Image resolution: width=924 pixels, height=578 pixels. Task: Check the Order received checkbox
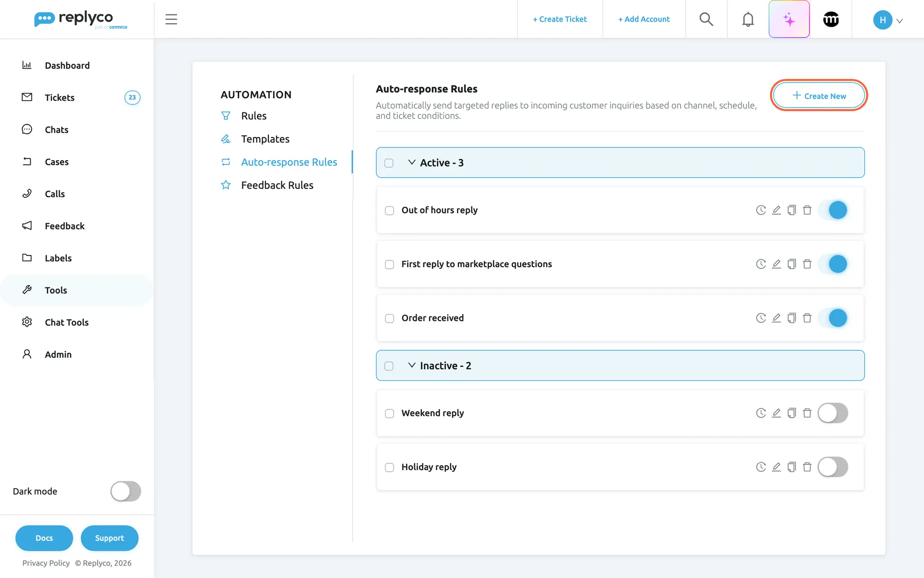pos(390,319)
